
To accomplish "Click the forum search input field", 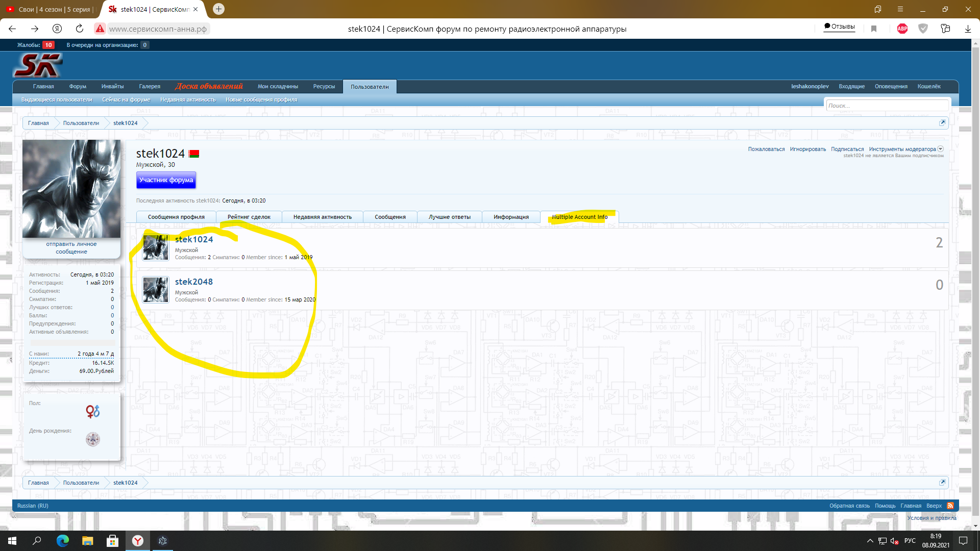I will tap(887, 106).
